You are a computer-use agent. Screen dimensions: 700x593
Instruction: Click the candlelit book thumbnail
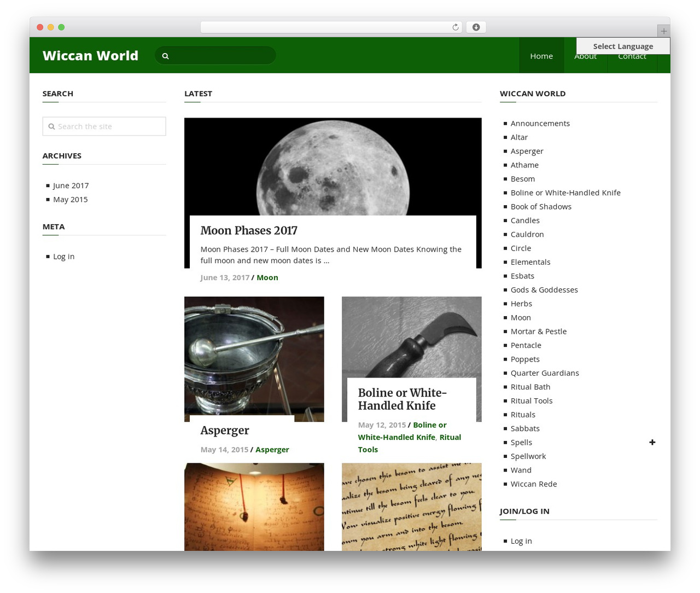point(254,507)
